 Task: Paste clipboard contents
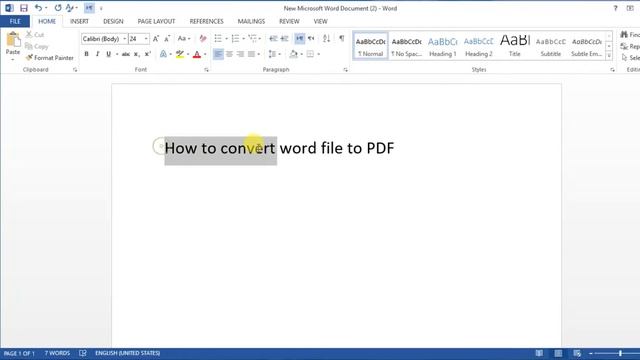pos(13,44)
